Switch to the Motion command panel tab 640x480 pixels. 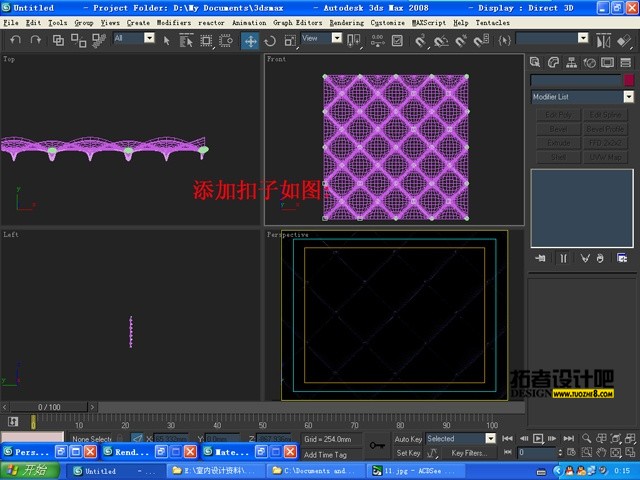click(589, 62)
